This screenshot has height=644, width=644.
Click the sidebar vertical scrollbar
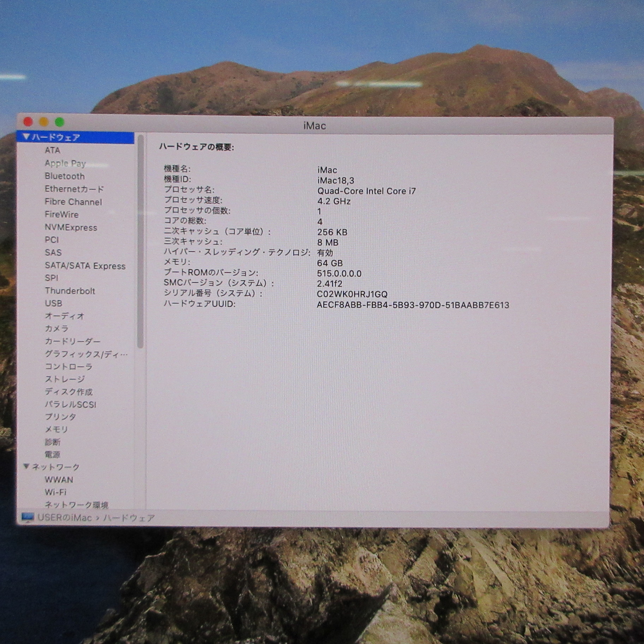point(140,241)
